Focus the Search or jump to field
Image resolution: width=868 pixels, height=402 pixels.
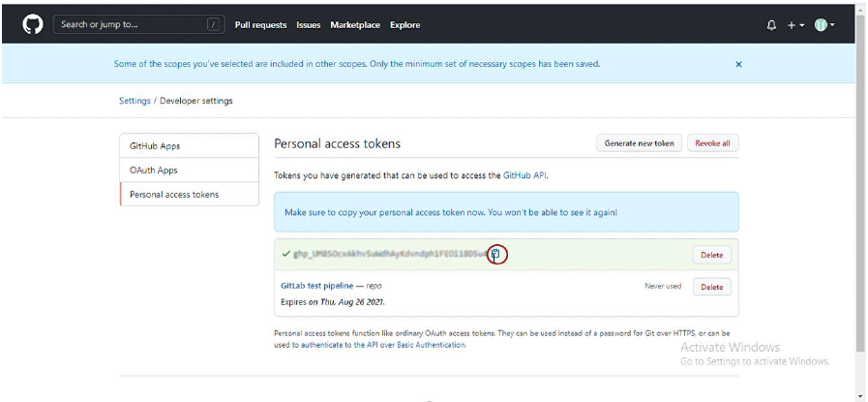(139, 25)
